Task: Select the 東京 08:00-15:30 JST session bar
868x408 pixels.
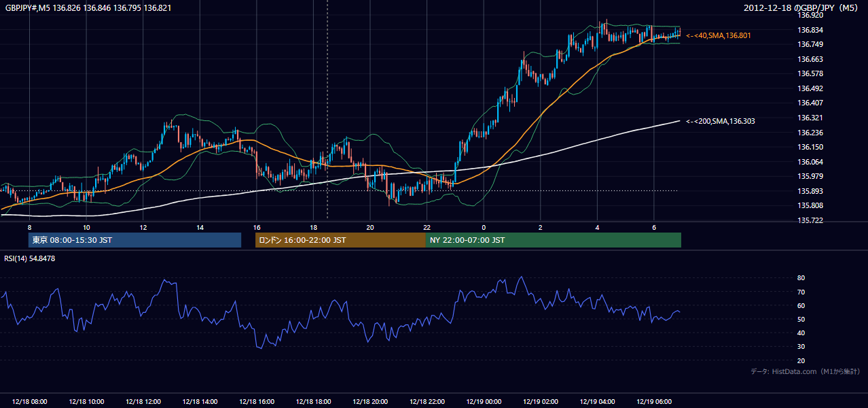Action: pos(134,240)
